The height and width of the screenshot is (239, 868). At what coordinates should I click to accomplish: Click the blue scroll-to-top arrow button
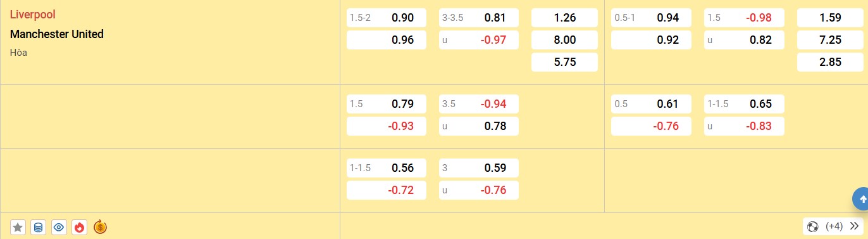tap(861, 199)
